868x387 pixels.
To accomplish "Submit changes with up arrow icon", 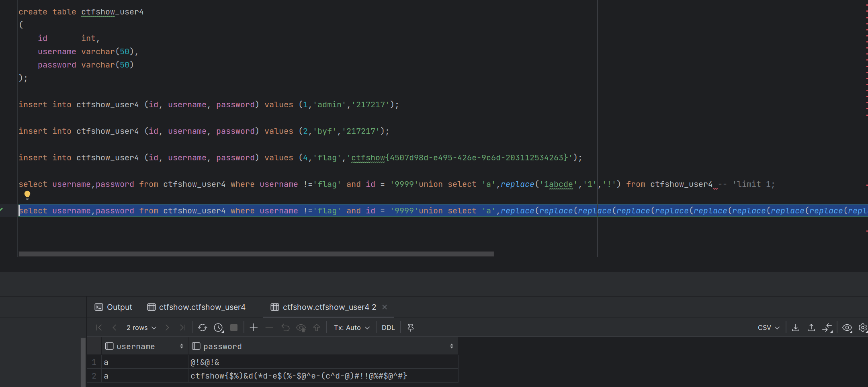I will [317, 328].
